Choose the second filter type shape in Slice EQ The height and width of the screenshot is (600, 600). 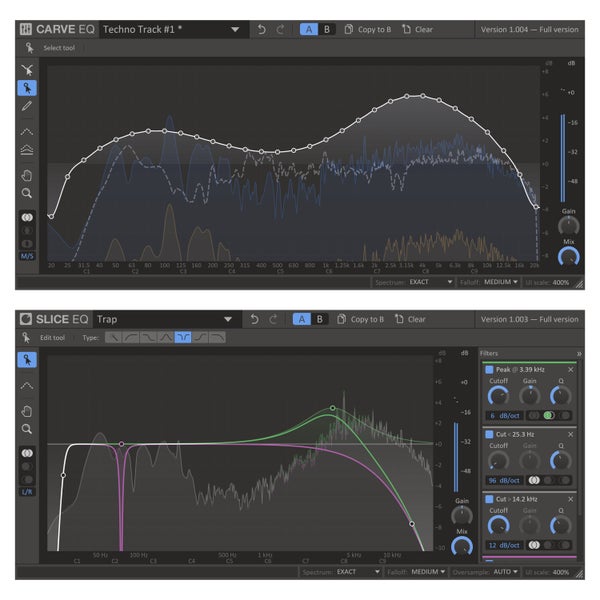(x=131, y=338)
